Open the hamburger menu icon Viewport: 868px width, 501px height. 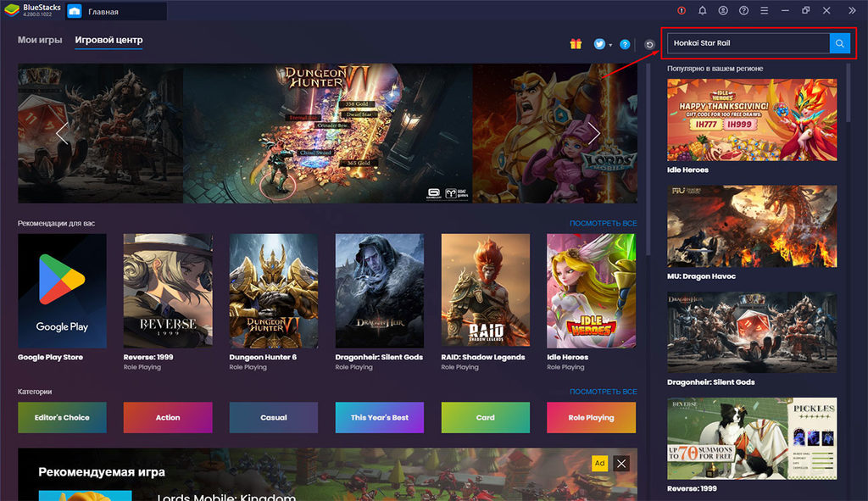(x=764, y=10)
